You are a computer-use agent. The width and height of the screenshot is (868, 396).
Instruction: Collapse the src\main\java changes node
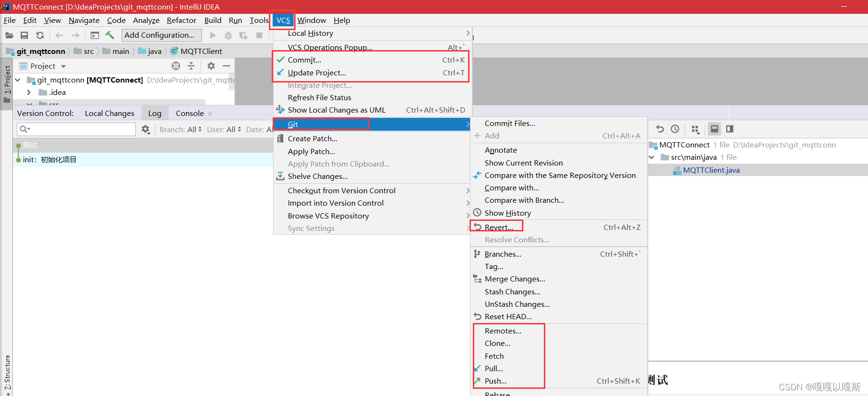coord(652,157)
